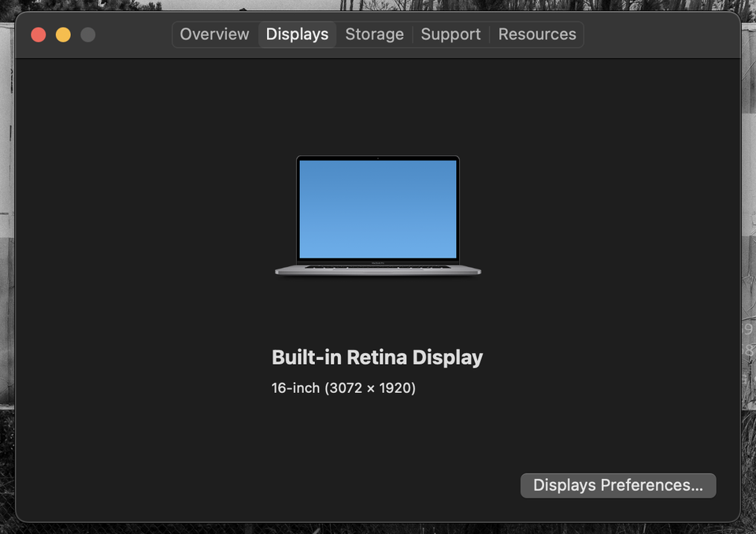Select the Displays tab
Image resolution: width=756 pixels, height=534 pixels.
point(297,35)
